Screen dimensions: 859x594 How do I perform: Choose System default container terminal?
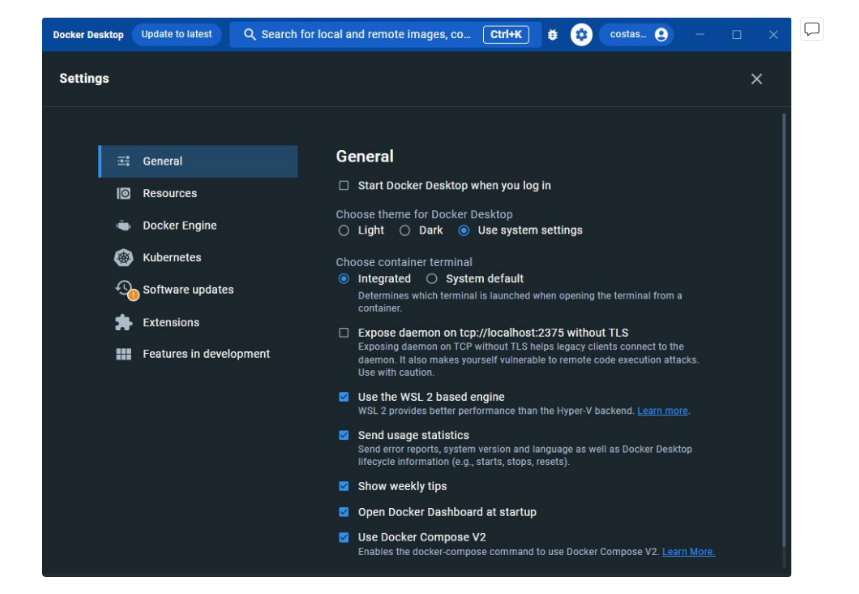pyautogui.click(x=432, y=279)
